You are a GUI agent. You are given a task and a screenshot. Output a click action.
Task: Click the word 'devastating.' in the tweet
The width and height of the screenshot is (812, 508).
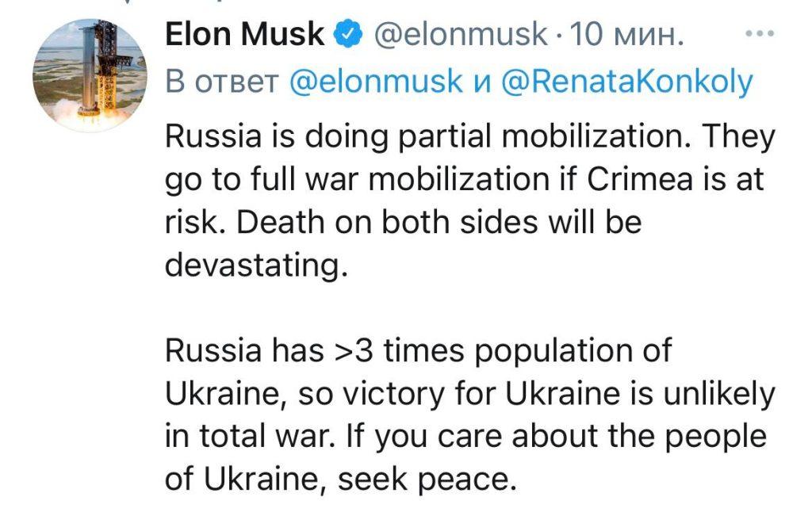tap(256, 265)
